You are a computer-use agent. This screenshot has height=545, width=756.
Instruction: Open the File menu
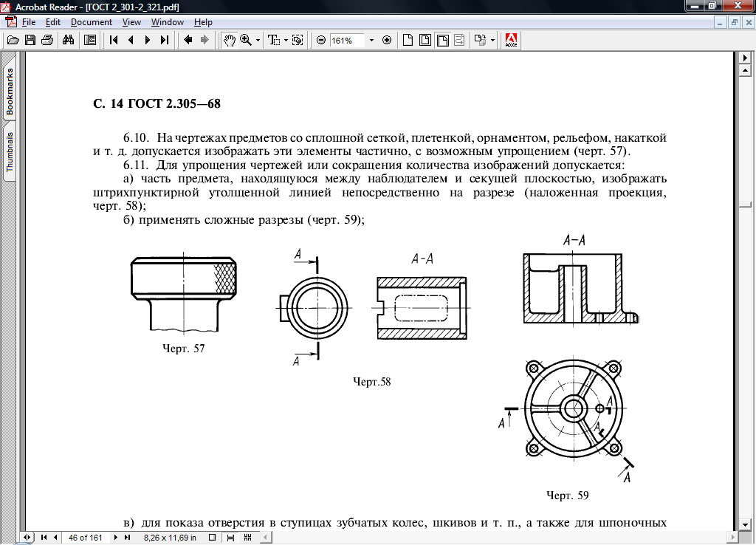pyautogui.click(x=29, y=22)
